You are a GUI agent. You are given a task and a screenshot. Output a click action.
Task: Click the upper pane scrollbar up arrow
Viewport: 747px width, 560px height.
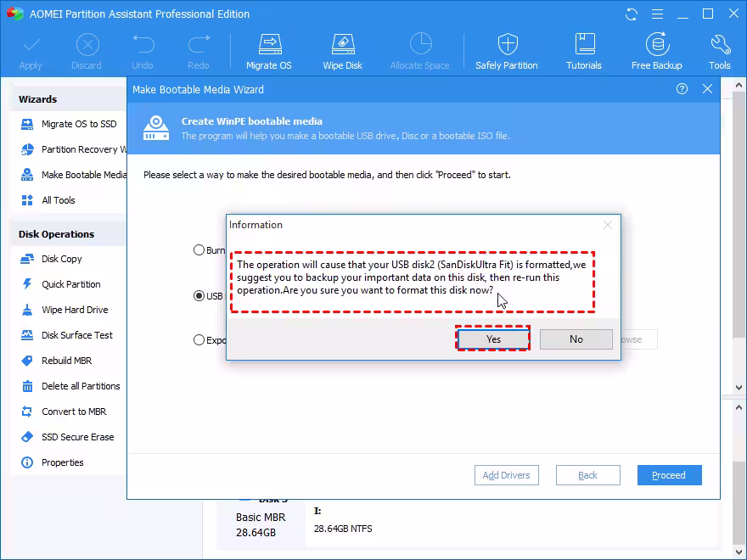point(739,85)
